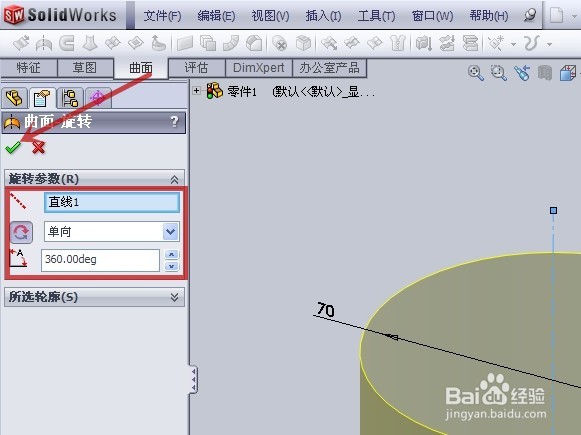
Task: Switch to the 评估 tab
Action: click(196, 67)
